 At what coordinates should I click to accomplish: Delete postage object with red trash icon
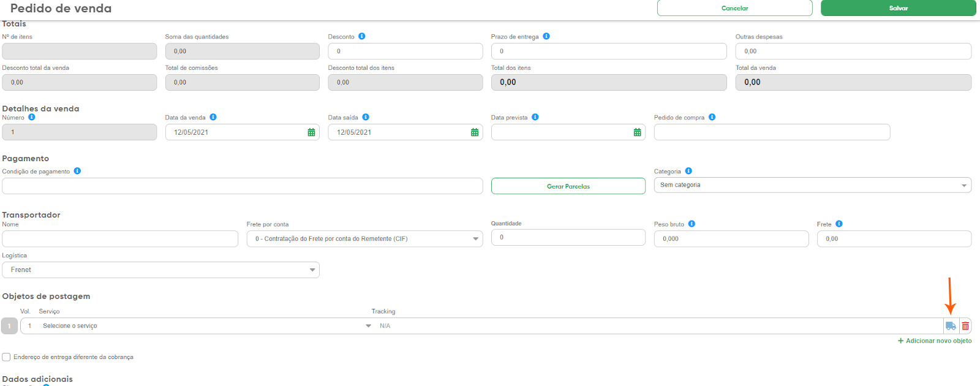pyautogui.click(x=965, y=326)
